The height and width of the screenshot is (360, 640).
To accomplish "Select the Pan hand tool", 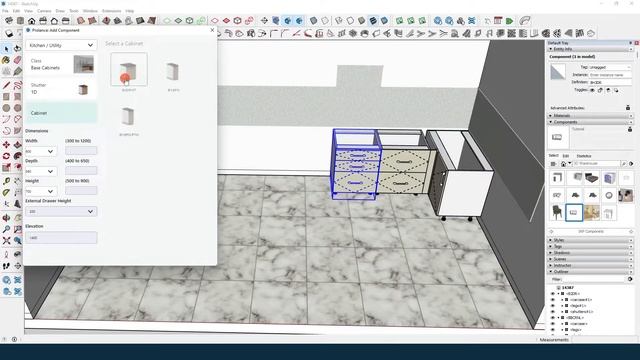I will pos(18,218).
